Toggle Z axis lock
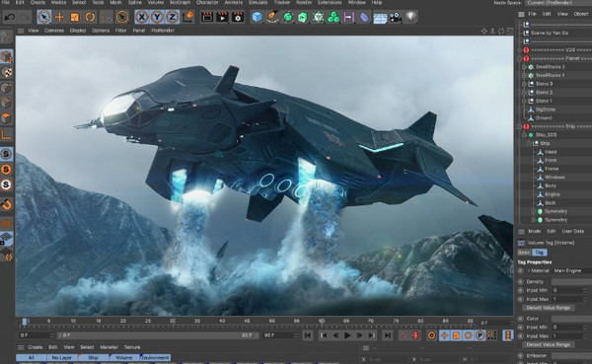Image resolution: width=592 pixels, height=364 pixels. (x=172, y=17)
